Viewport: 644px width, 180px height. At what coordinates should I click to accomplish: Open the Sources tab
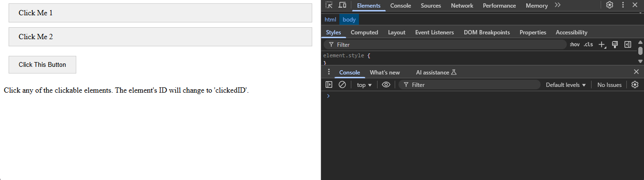(431, 6)
